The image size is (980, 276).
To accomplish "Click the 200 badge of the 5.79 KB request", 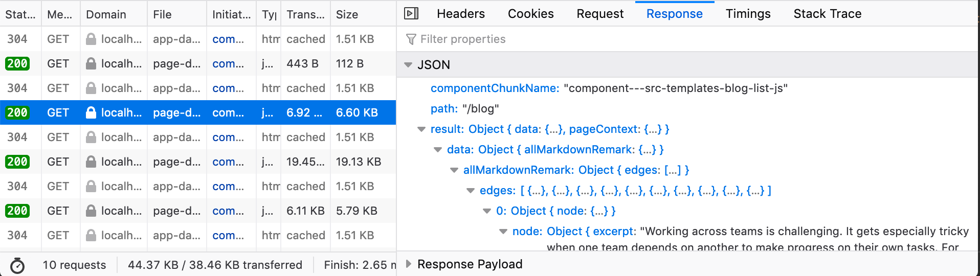I will point(17,211).
